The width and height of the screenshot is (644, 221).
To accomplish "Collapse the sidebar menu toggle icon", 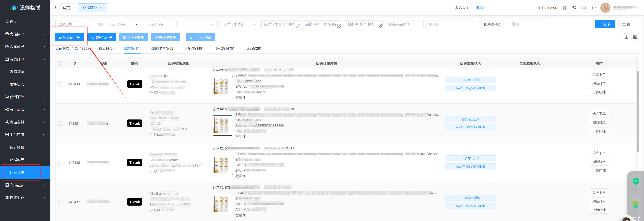I will pos(55,8).
